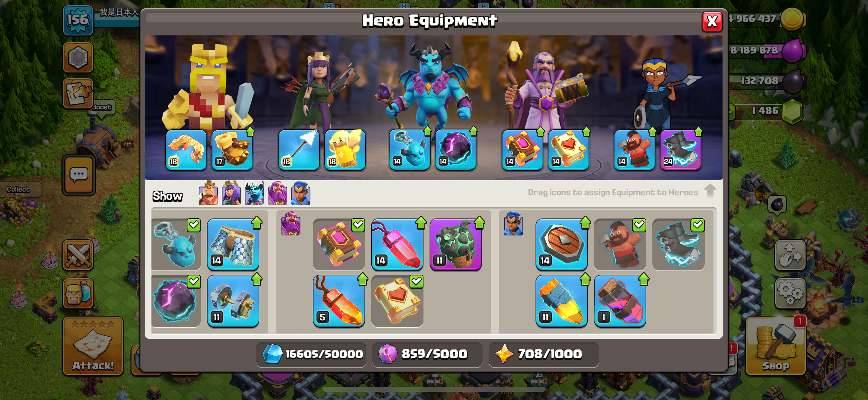Select the Giant Gauntlet equipment slot
Image resolution: width=868 pixels, height=400 pixels.
[233, 150]
